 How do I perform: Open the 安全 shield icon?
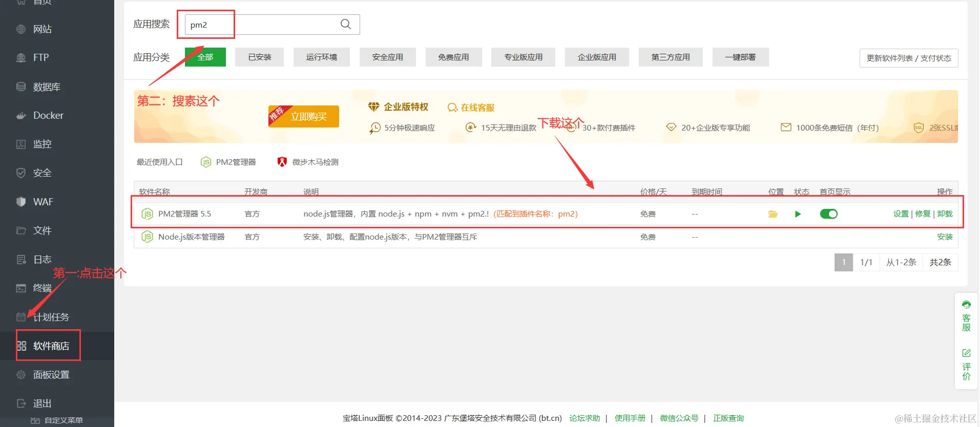click(21, 173)
